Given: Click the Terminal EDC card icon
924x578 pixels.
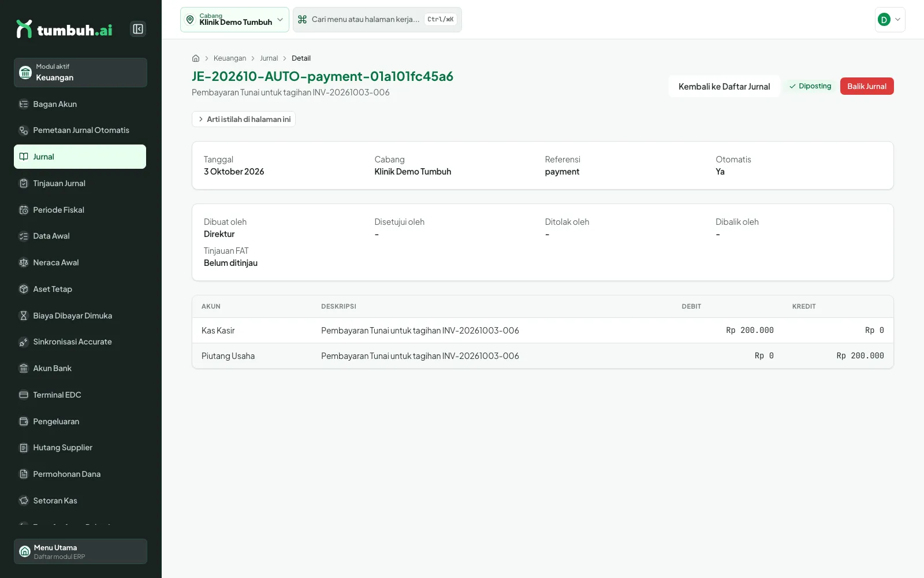Looking at the screenshot, I should (24, 395).
